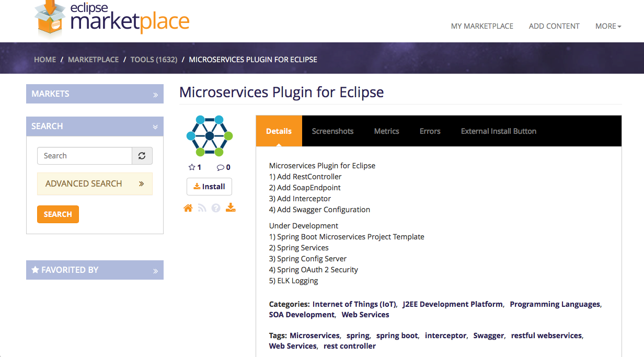Click the help question mark icon
Screen dimensions: 644x357
click(x=216, y=208)
